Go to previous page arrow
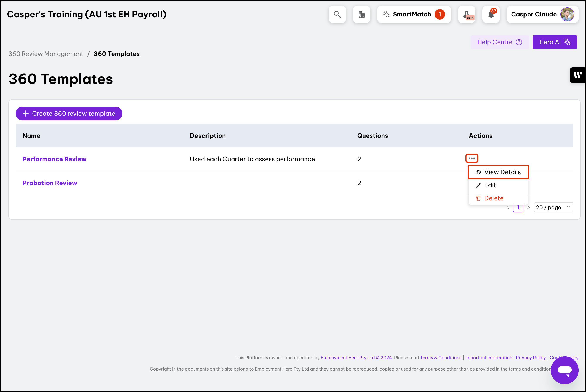 click(x=508, y=208)
